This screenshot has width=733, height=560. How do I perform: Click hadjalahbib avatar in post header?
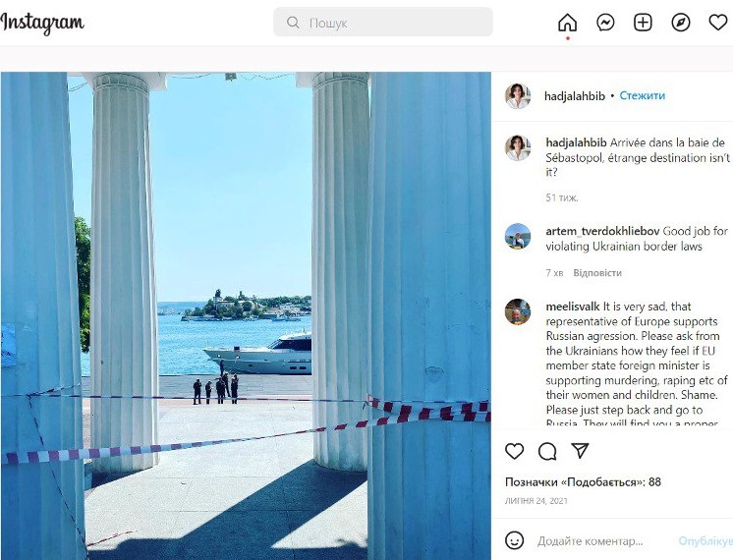point(518,96)
